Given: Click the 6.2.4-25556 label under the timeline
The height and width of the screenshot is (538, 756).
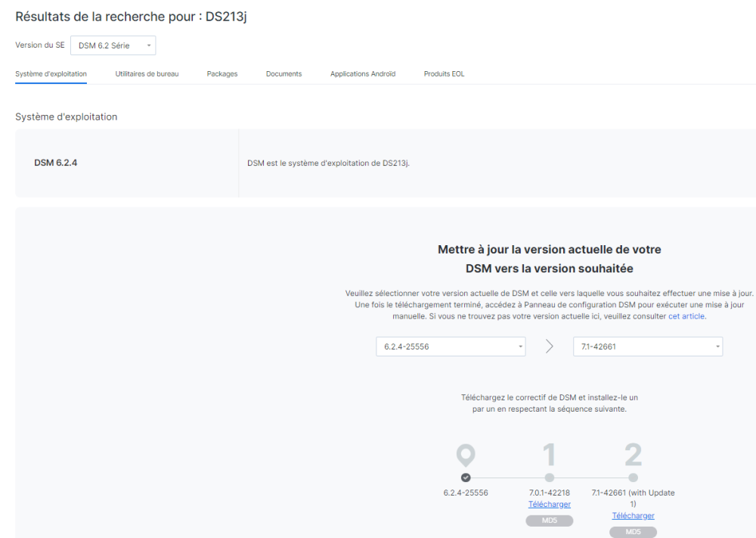Looking at the screenshot, I should [466, 493].
